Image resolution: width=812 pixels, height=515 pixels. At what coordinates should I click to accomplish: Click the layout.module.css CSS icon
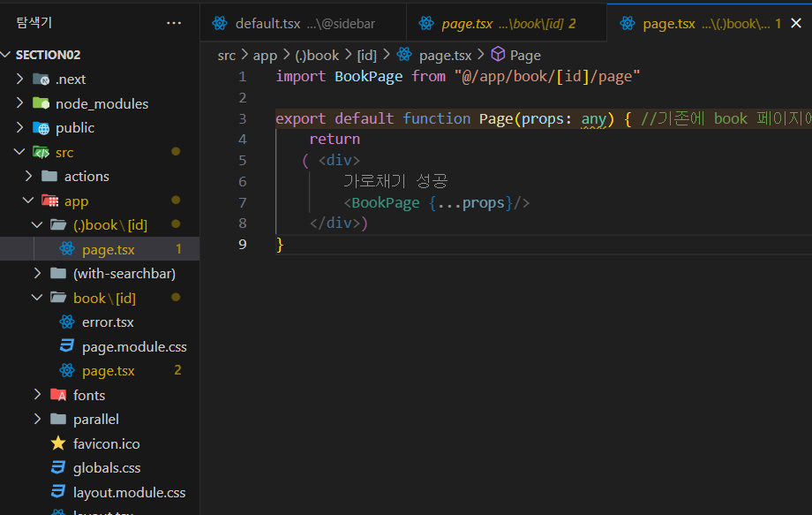click(58, 491)
